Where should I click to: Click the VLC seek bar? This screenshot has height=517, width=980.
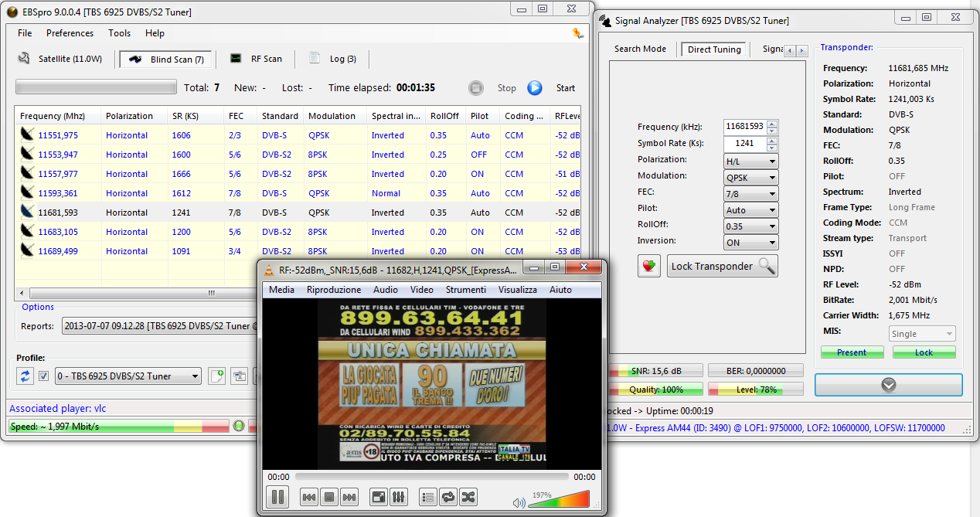coord(431,477)
